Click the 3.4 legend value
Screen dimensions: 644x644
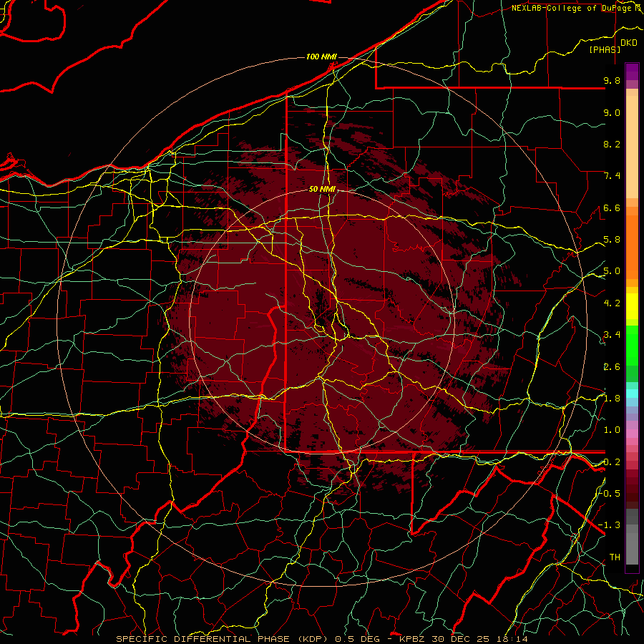coord(612,335)
